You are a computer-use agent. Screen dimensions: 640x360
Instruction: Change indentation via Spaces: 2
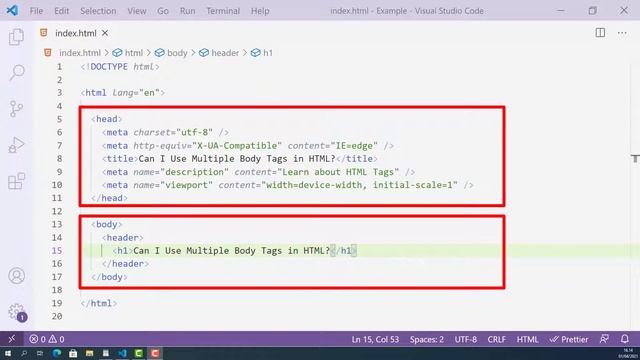click(x=427, y=339)
